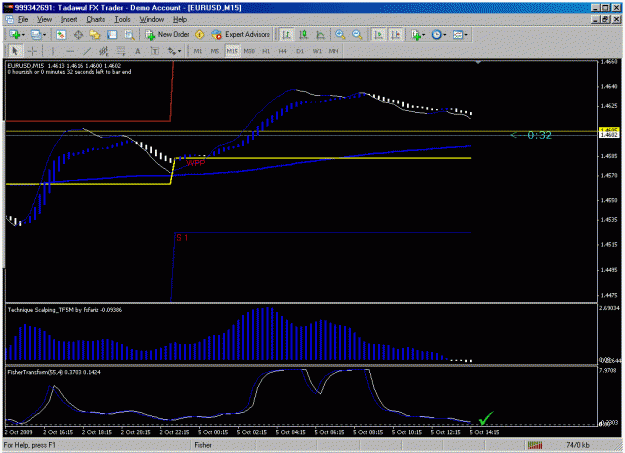Open the Periods clock icon
The height and width of the screenshot is (453, 625).
click(436, 35)
